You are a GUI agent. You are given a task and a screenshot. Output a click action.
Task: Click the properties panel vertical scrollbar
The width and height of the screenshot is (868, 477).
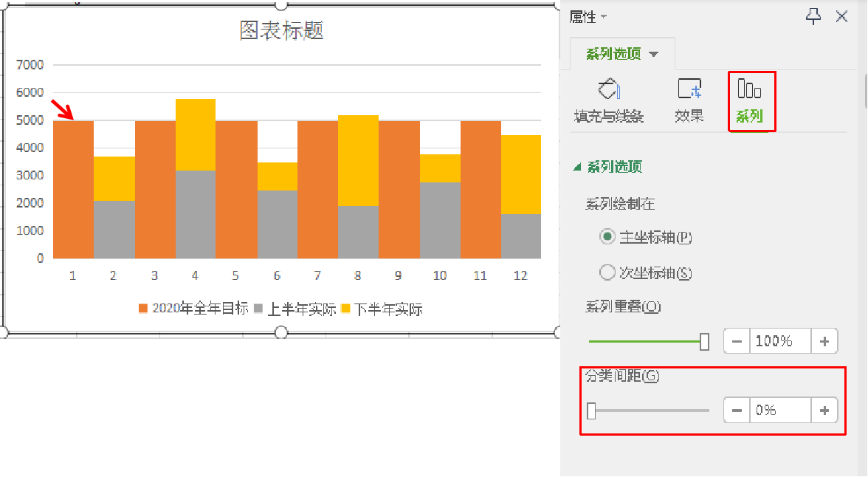[865, 90]
